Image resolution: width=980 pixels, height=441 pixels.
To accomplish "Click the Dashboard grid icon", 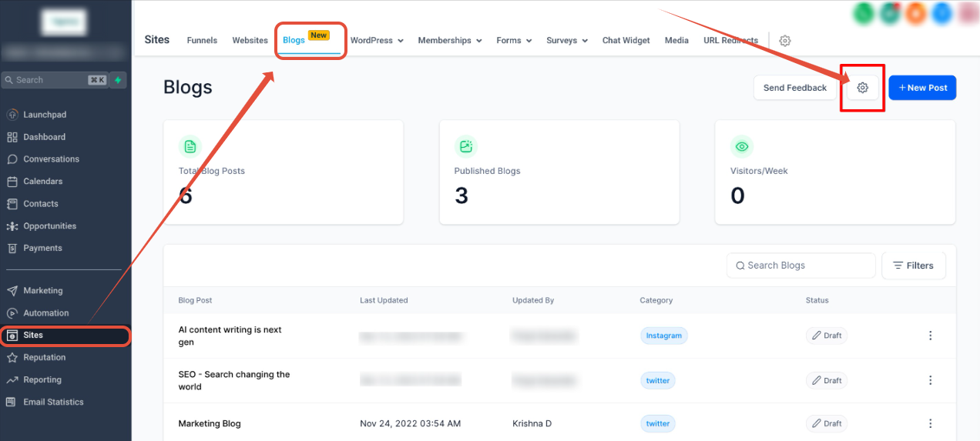I will (12, 137).
